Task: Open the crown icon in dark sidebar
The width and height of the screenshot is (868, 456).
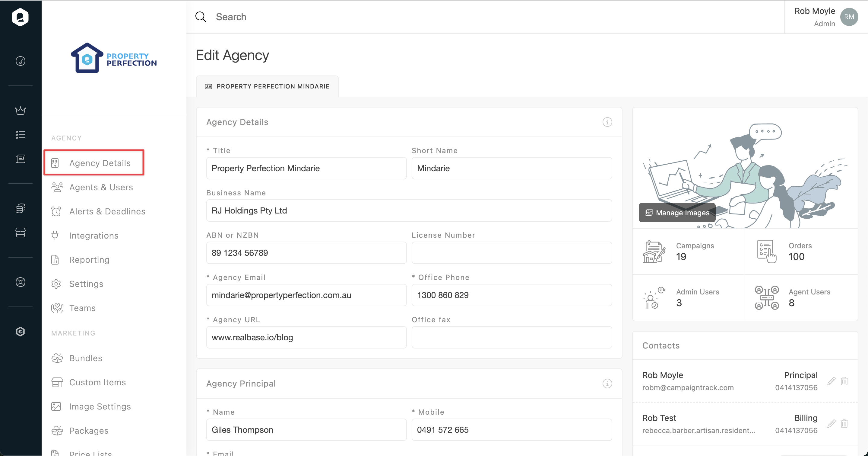Action: click(x=21, y=110)
